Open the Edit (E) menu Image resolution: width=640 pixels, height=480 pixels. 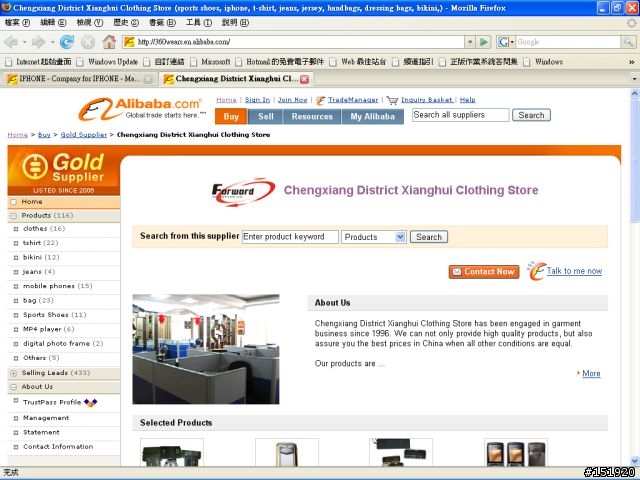pyautogui.click(x=53, y=23)
